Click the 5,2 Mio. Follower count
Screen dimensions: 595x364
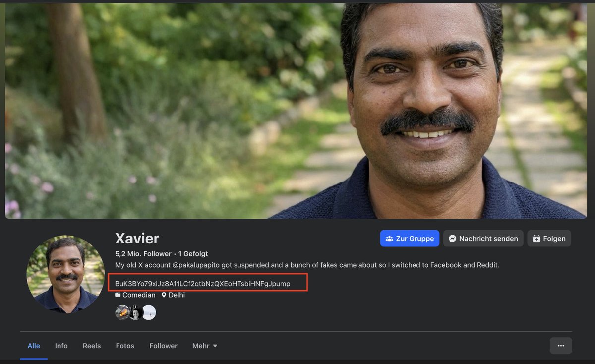click(x=143, y=253)
